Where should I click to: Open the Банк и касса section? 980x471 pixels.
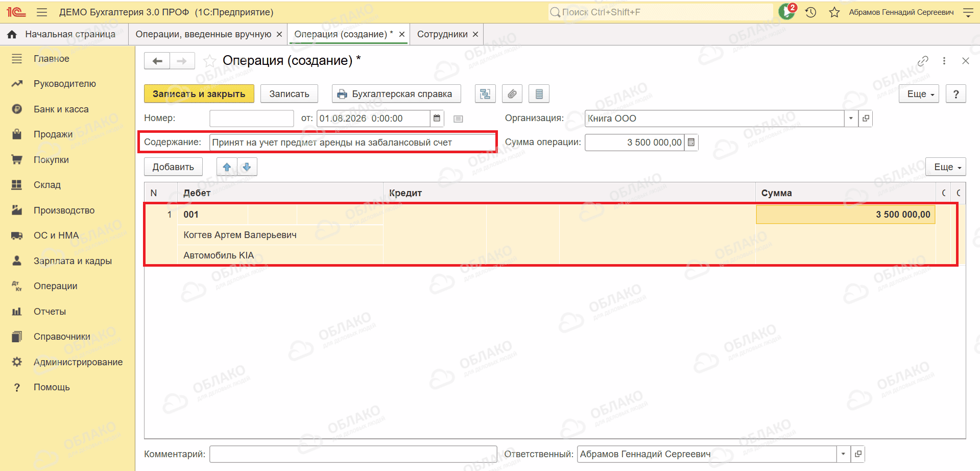coord(67,109)
